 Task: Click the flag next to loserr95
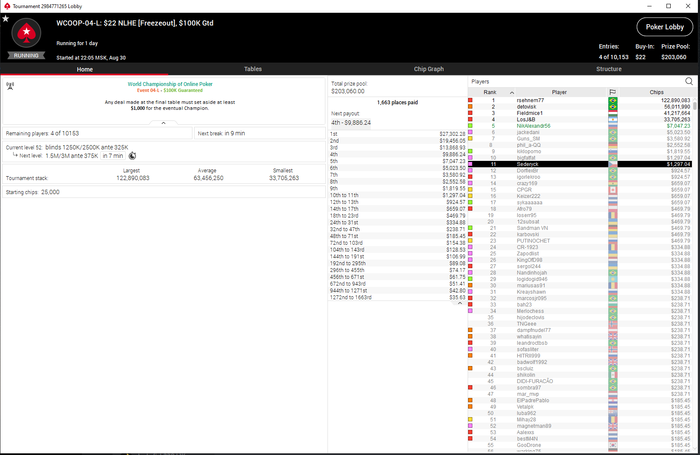[612, 215]
